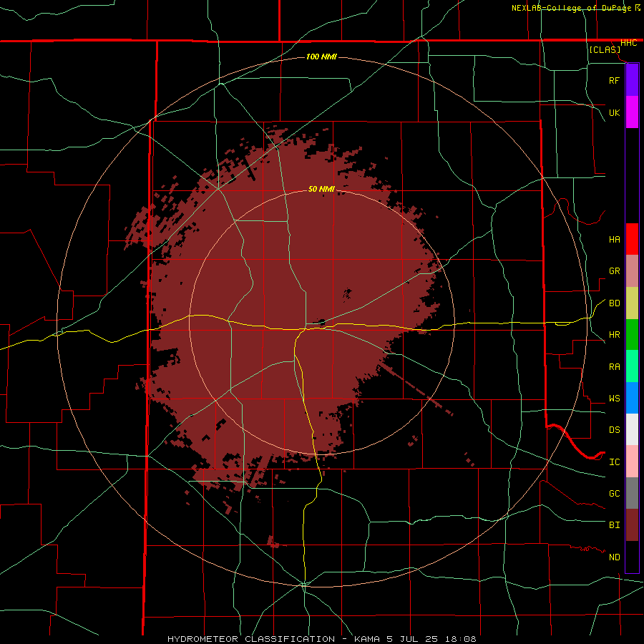Click the red HA color swatch in legend
The width and height of the screenshot is (644, 644).
(x=632, y=239)
